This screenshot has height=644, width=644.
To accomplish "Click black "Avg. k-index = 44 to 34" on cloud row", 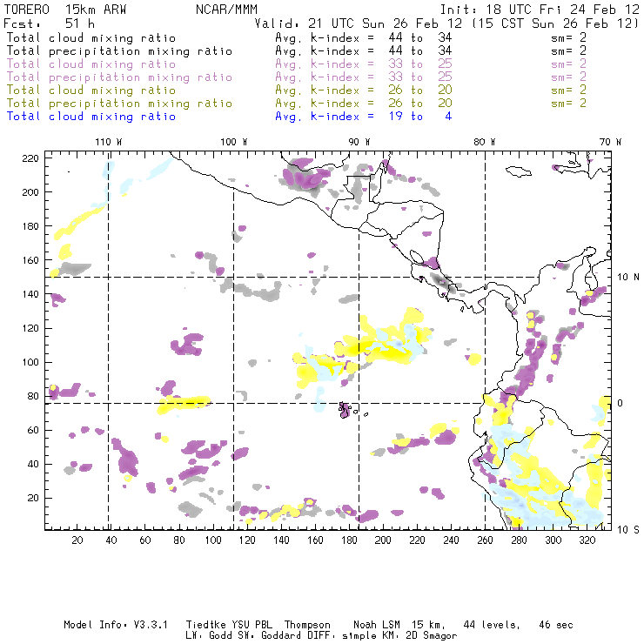I will tap(364, 37).
